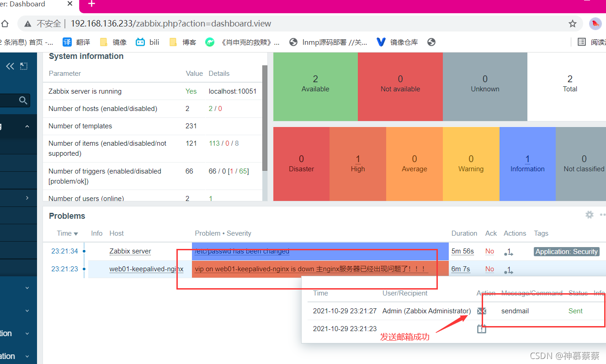Click the 0 Average severity tile
The image size is (606, 364).
pyautogui.click(x=415, y=164)
